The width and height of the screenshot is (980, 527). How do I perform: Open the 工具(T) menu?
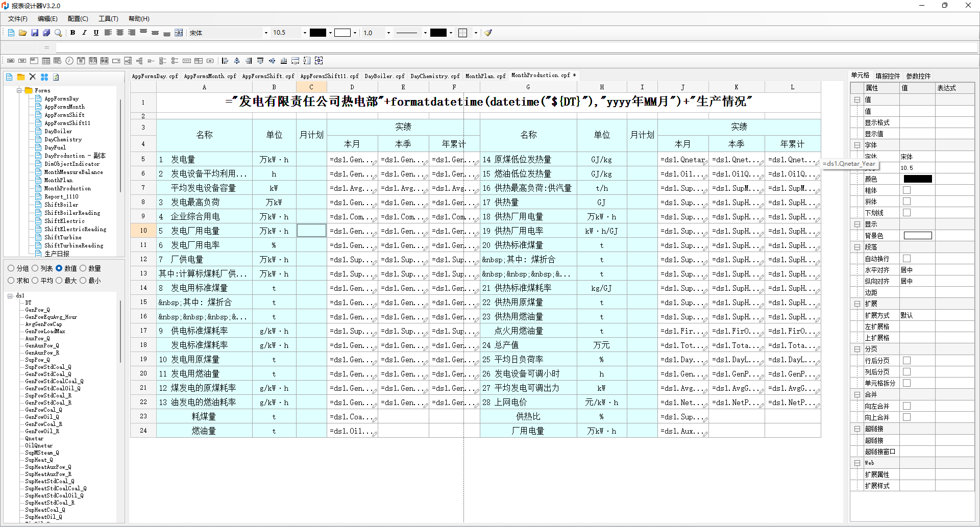(108, 19)
